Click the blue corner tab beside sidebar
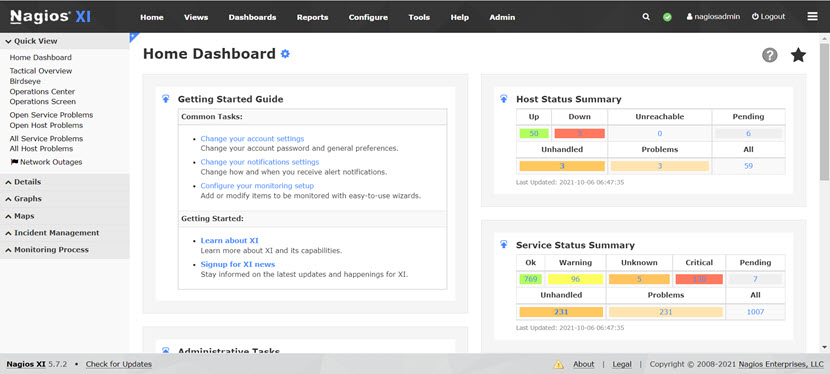Screen dimensions: 830x374 click(134, 37)
